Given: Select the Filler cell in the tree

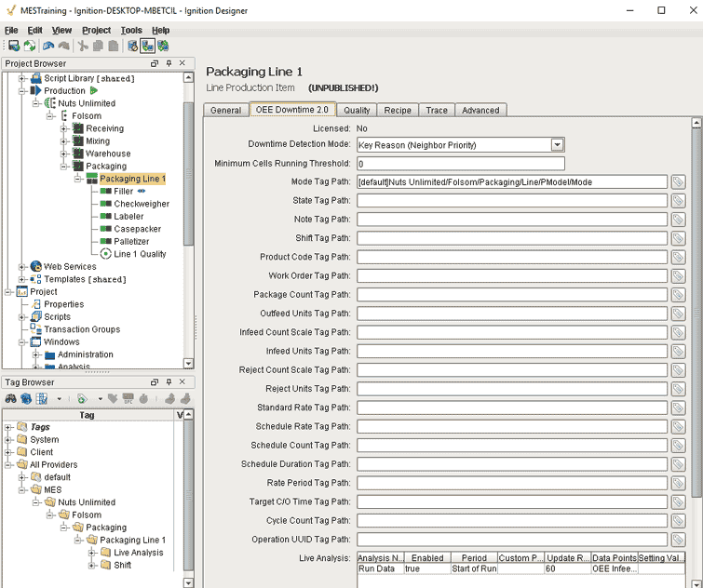Looking at the screenshot, I should point(123,192).
